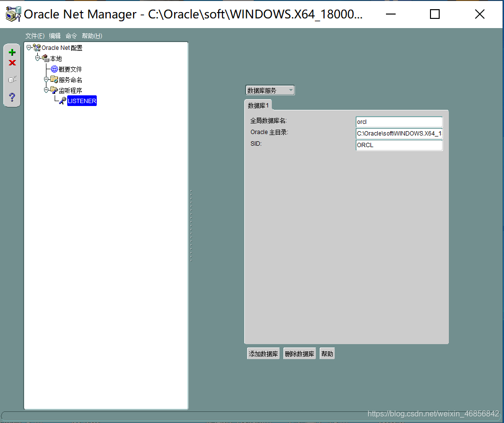The width and height of the screenshot is (504, 423).
Task: Open help with the question mark icon
Action: [12, 97]
